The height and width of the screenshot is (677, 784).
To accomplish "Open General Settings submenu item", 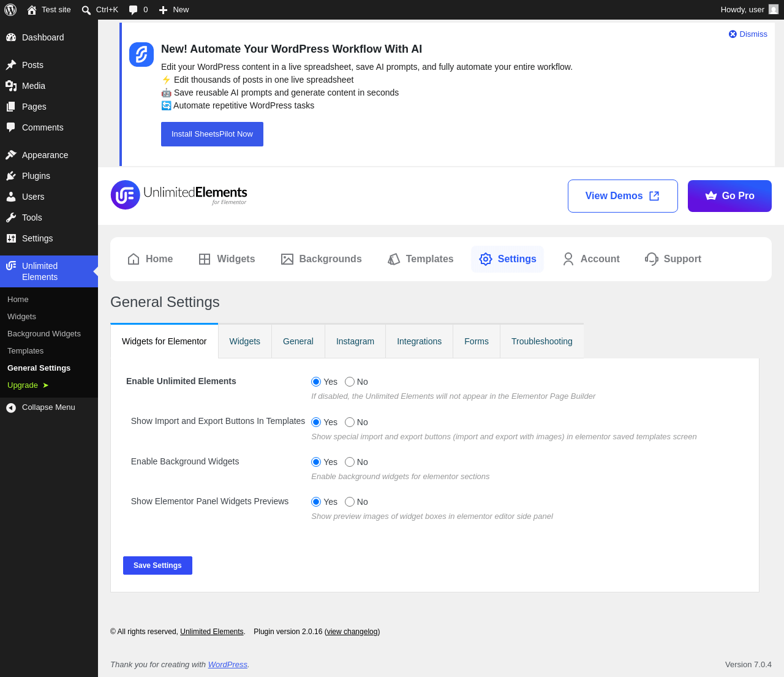I will (x=39, y=368).
